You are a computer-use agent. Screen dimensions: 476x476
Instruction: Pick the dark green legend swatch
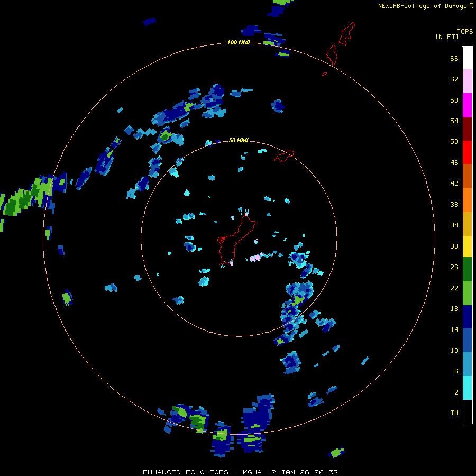pos(467,269)
